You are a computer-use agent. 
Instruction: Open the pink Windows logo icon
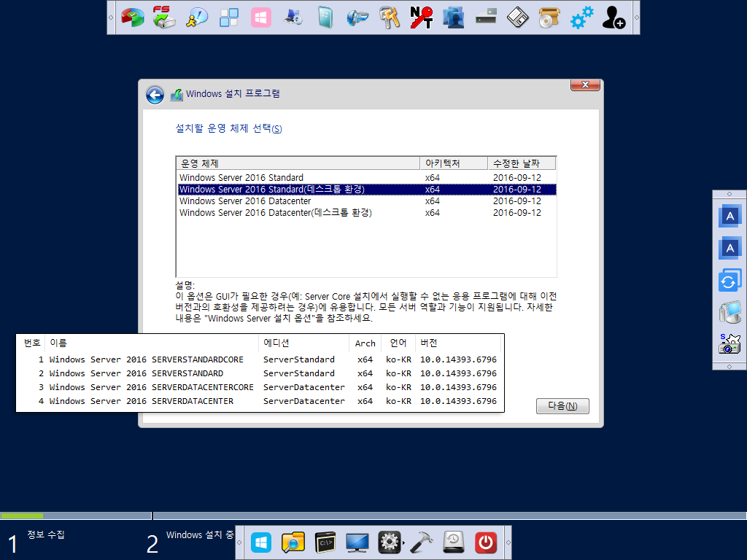261,18
